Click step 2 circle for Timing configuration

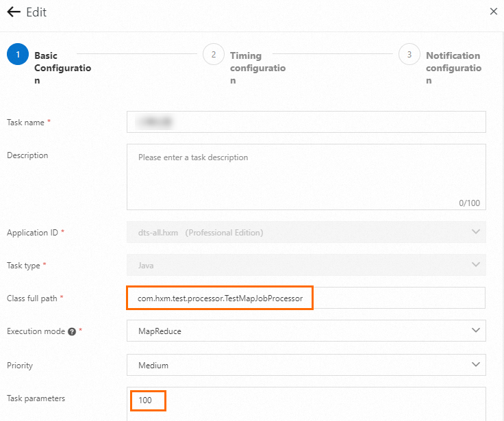pyautogui.click(x=214, y=55)
